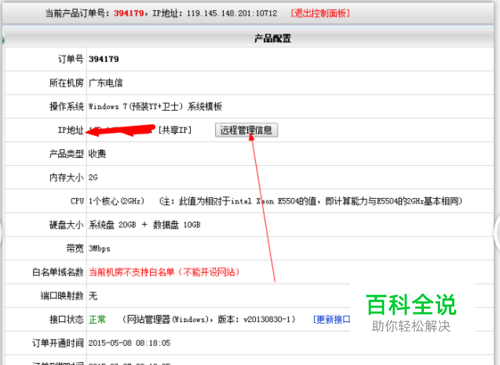Open the 退出控制面板 link
Screen dimensions: 500x365
(x=320, y=13)
